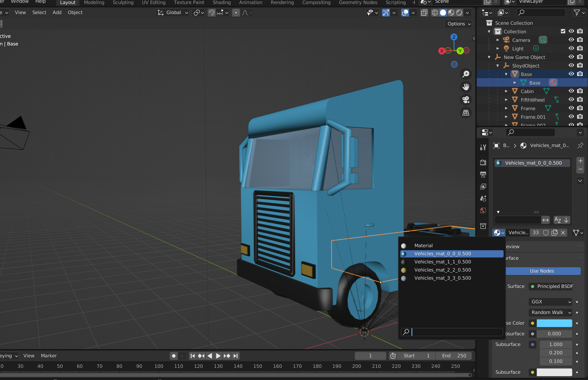The image size is (588, 380).
Task: Toggle Collection exclude checkbox
Action: (563, 31)
